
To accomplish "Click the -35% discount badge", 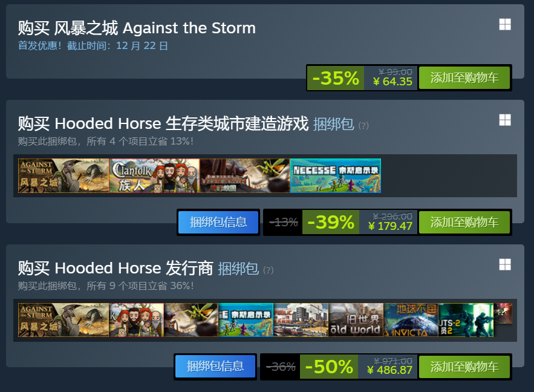I will (x=336, y=78).
